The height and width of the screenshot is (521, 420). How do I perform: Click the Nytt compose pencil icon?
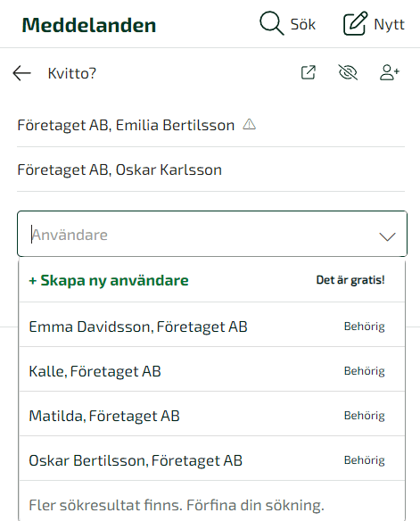point(355,23)
